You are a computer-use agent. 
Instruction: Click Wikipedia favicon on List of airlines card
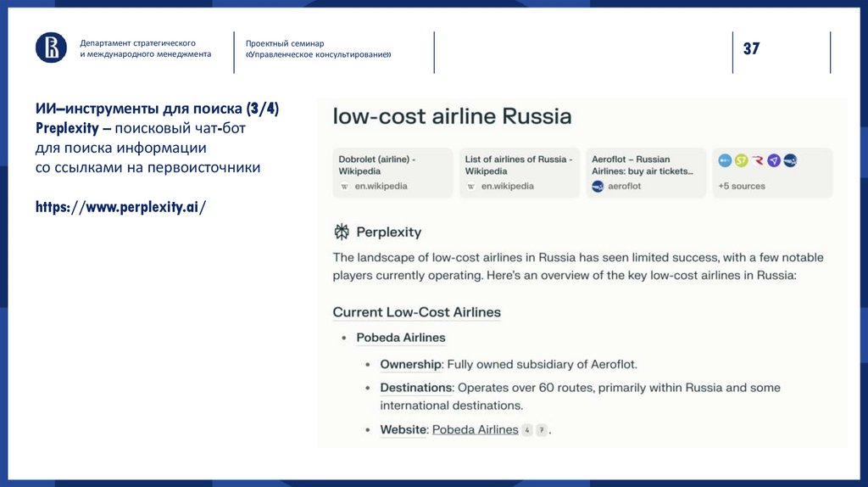(x=471, y=186)
